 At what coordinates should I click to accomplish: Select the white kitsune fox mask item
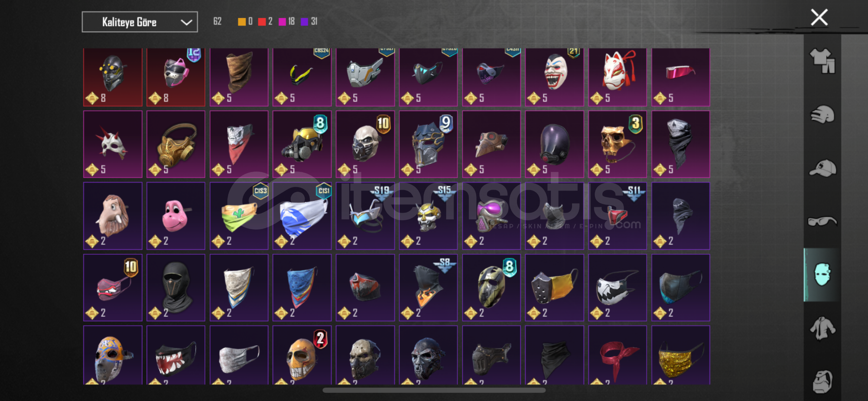click(x=617, y=77)
